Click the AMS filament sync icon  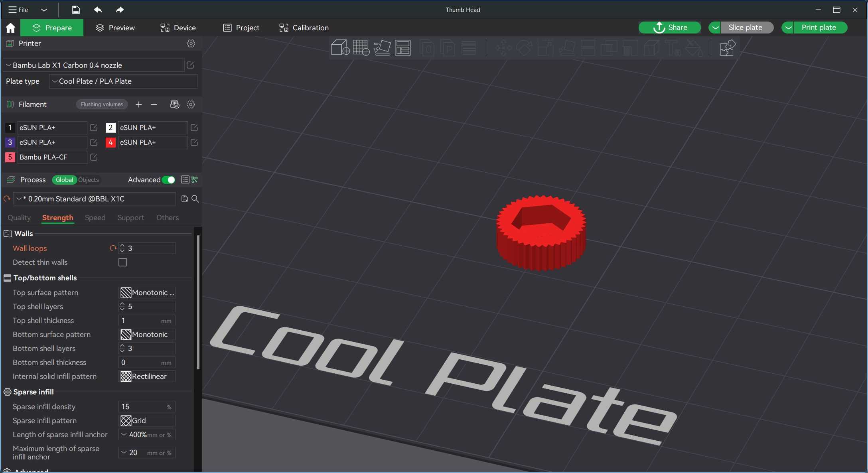pyautogui.click(x=174, y=104)
